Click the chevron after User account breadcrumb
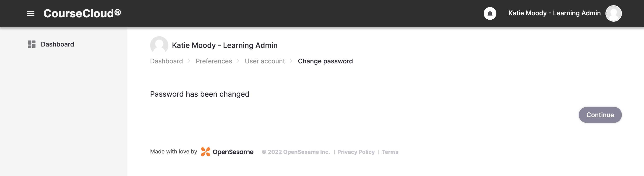Image resolution: width=644 pixels, height=176 pixels. point(291,61)
